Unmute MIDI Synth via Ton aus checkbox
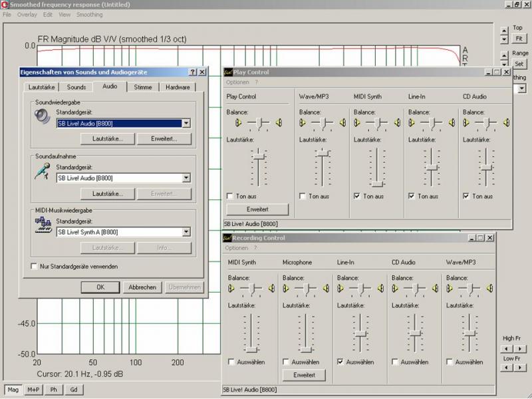 click(x=358, y=196)
